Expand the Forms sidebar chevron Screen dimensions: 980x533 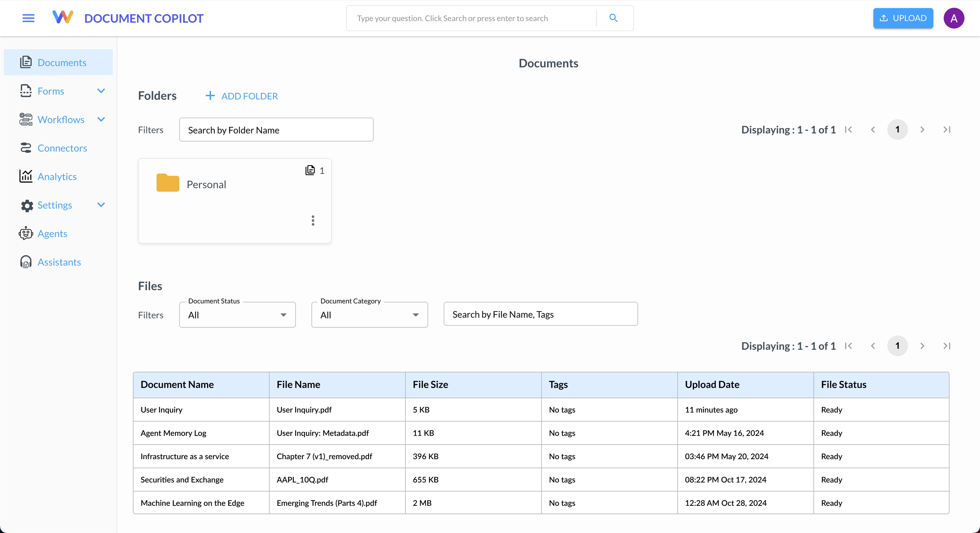coord(101,91)
